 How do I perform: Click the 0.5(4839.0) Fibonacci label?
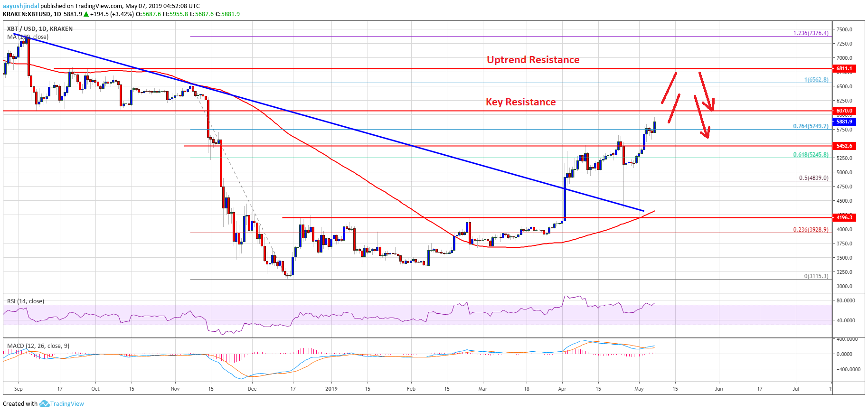click(x=814, y=178)
